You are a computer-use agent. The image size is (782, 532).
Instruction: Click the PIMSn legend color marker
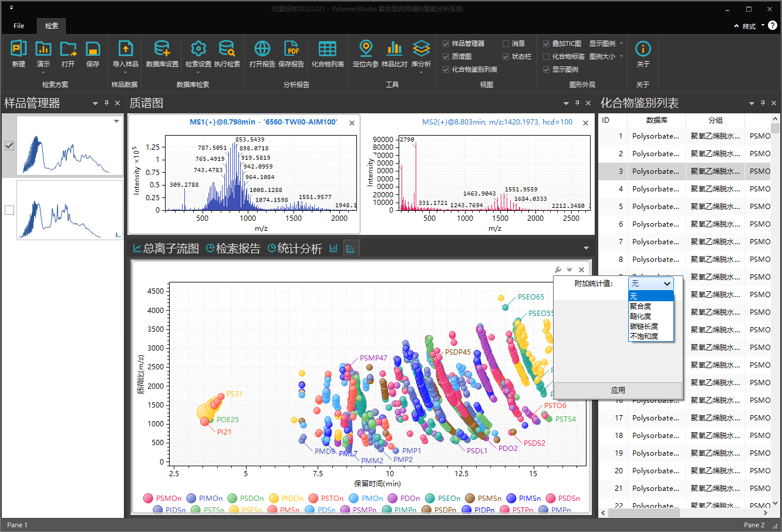pos(511,499)
